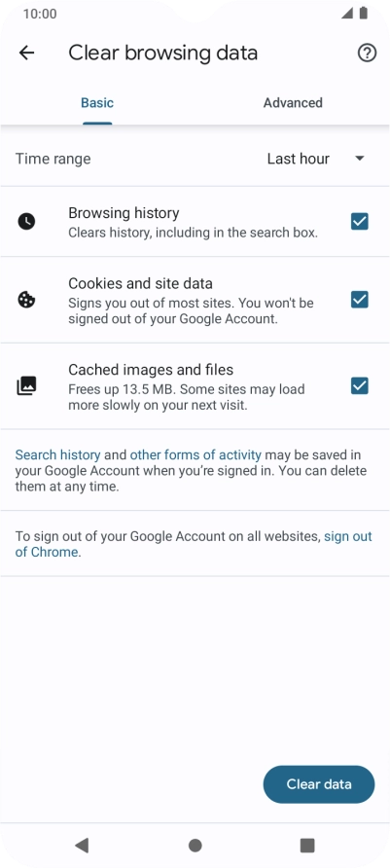Open the help question mark icon
The image size is (390, 868).
[367, 54]
